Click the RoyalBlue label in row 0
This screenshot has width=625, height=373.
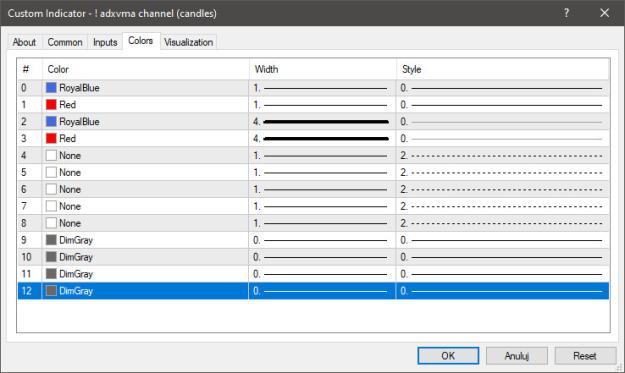tap(79, 88)
